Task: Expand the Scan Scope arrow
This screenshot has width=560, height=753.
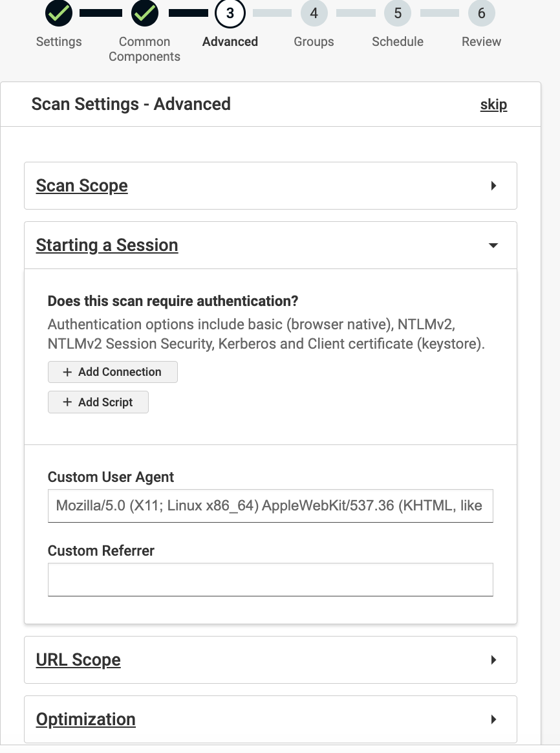Action: 493,186
